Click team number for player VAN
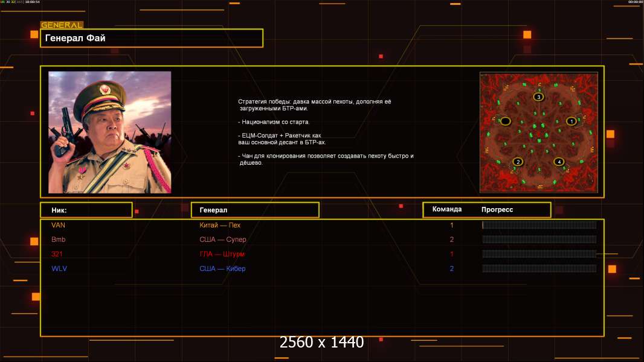The height and width of the screenshot is (362, 644). click(452, 225)
